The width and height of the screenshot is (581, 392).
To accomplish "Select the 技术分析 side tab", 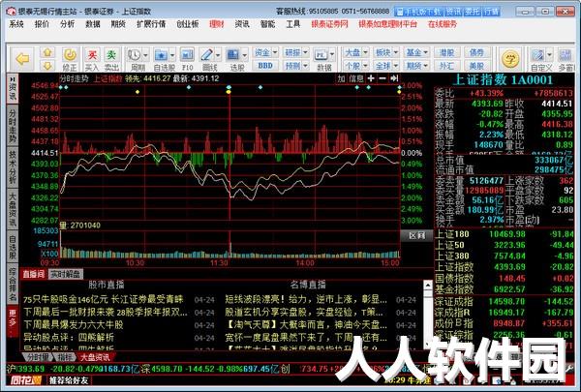I will pyautogui.click(x=13, y=166).
